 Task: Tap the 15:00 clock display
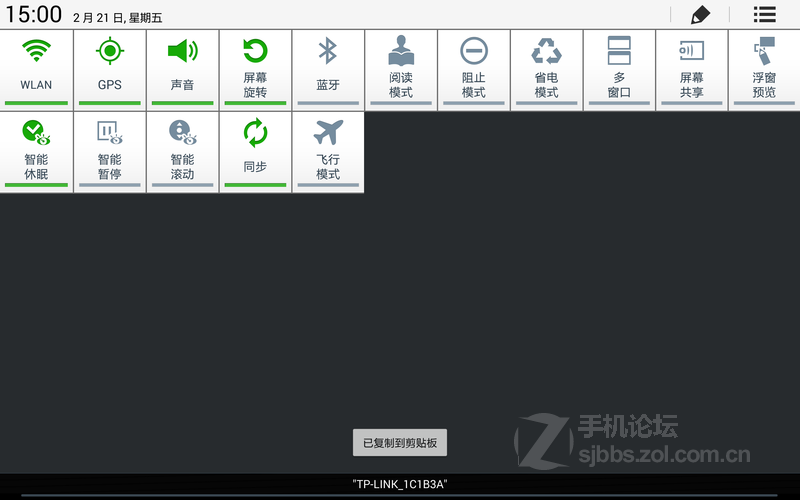tap(34, 14)
